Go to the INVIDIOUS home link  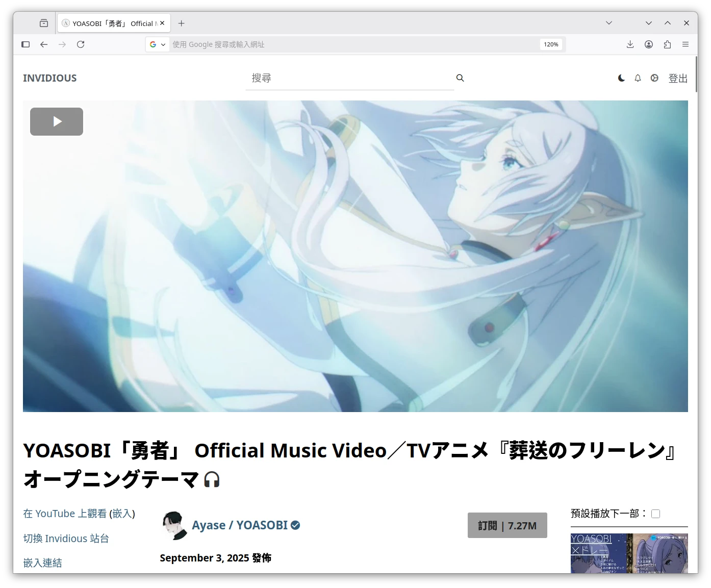click(x=49, y=78)
